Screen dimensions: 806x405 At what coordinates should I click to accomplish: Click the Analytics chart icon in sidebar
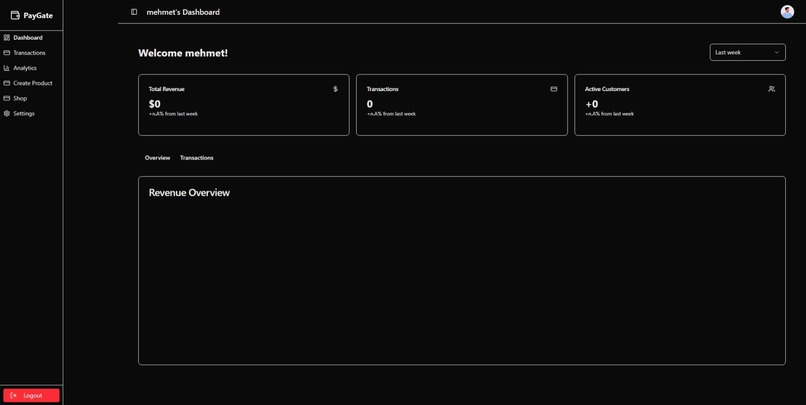tap(7, 68)
